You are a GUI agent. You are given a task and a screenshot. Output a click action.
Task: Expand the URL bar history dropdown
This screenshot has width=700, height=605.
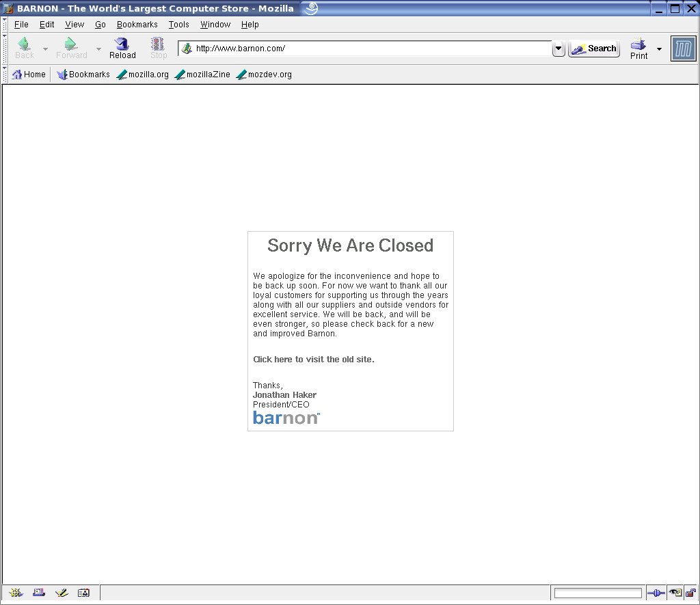[x=558, y=49]
